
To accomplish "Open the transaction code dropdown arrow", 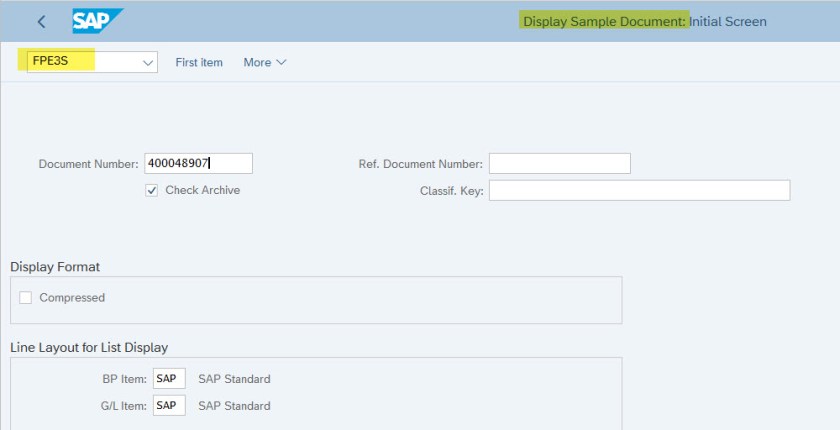I will 148,63.
